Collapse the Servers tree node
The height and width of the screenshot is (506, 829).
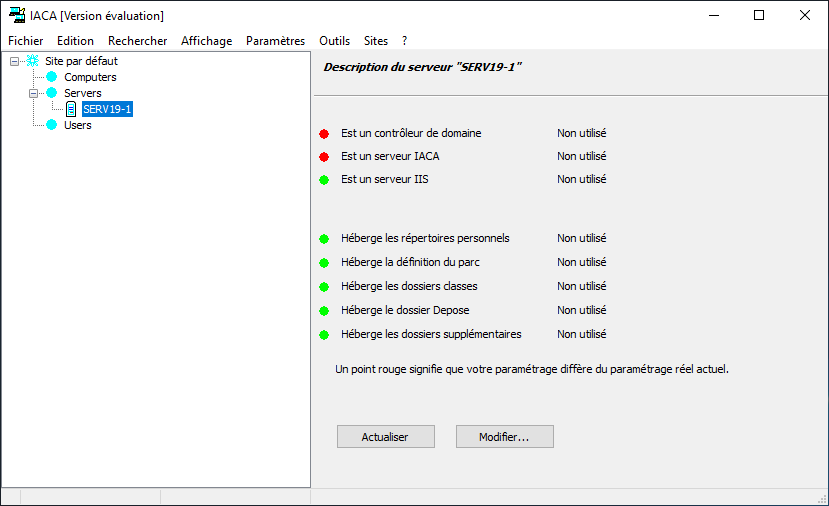point(33,93)
